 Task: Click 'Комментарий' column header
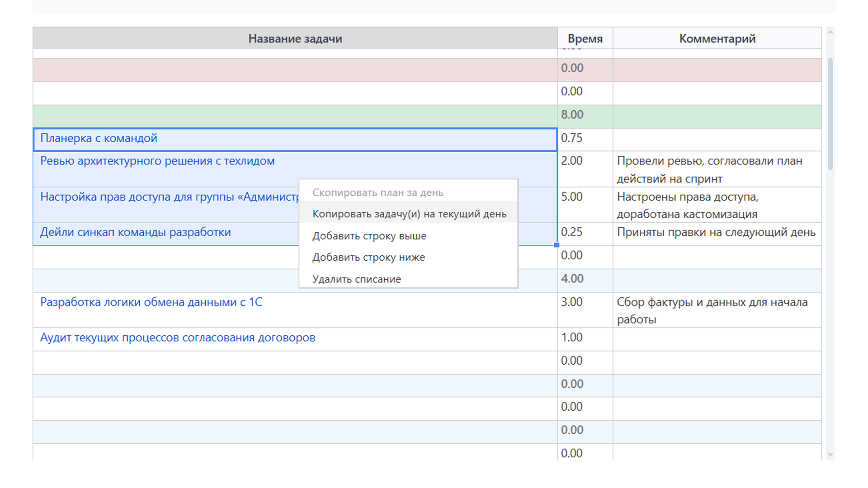[x=717, y=39]
